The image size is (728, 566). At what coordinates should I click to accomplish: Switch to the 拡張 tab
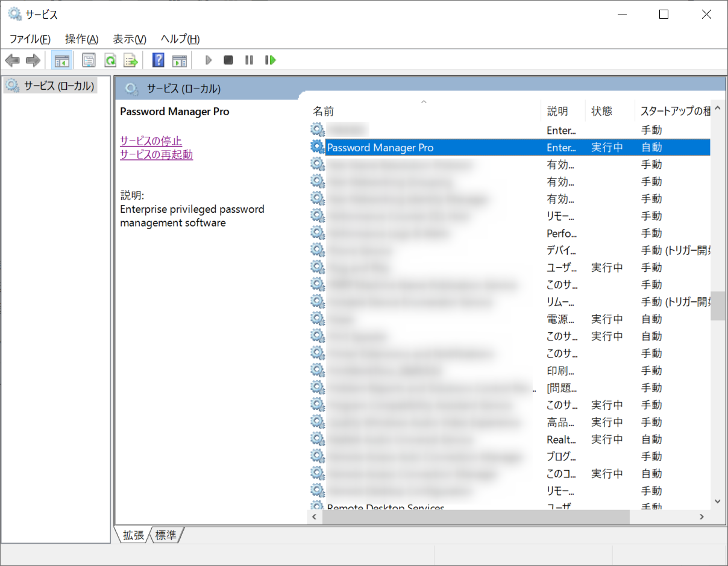tap(133, 535)
